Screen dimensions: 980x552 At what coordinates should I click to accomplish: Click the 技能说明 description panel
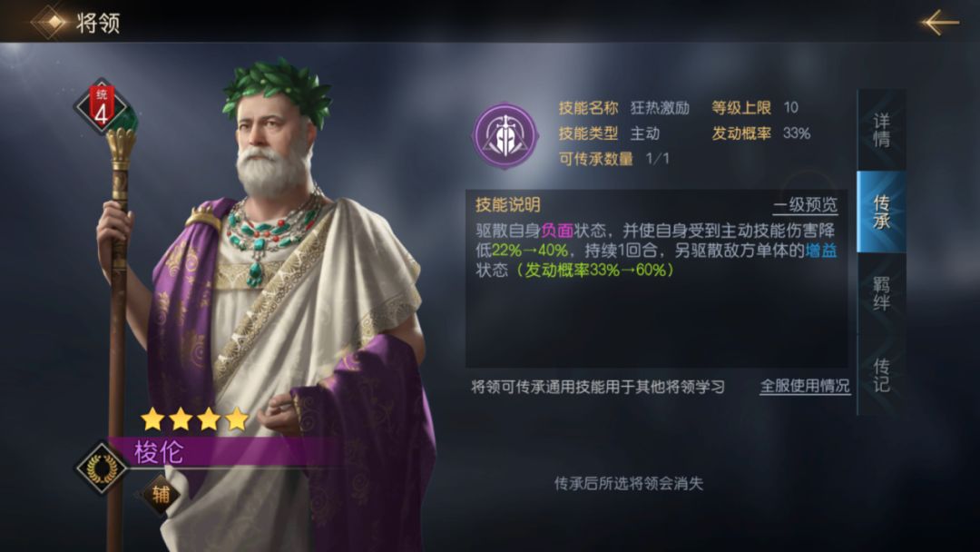pyautogui.click(x=656, y=279)
